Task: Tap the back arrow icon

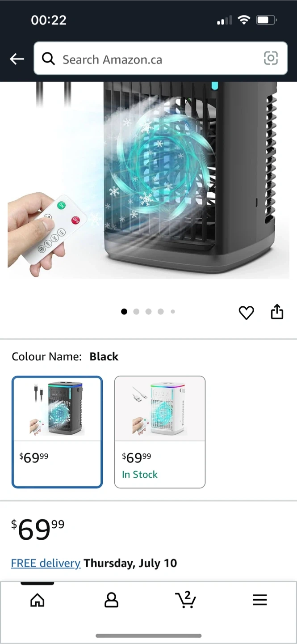Action: pyautogui.click(x=17, y=59)
